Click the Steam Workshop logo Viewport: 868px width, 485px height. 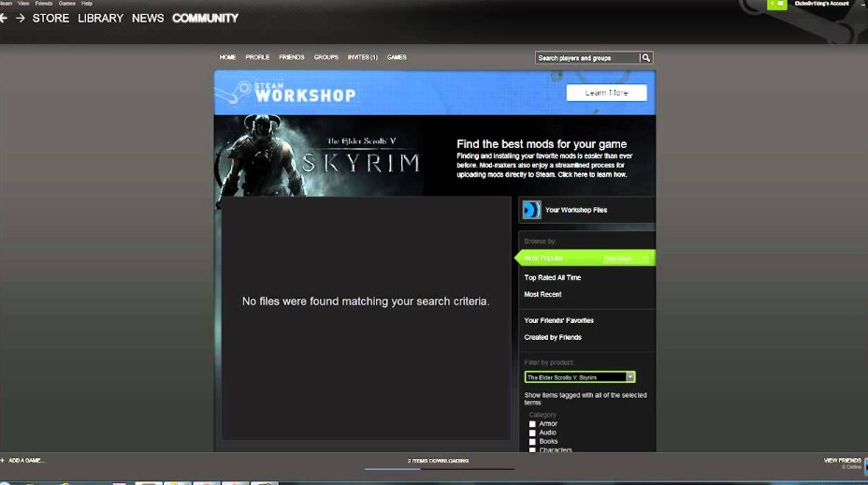pyautogui.click(x=286, y=92)
